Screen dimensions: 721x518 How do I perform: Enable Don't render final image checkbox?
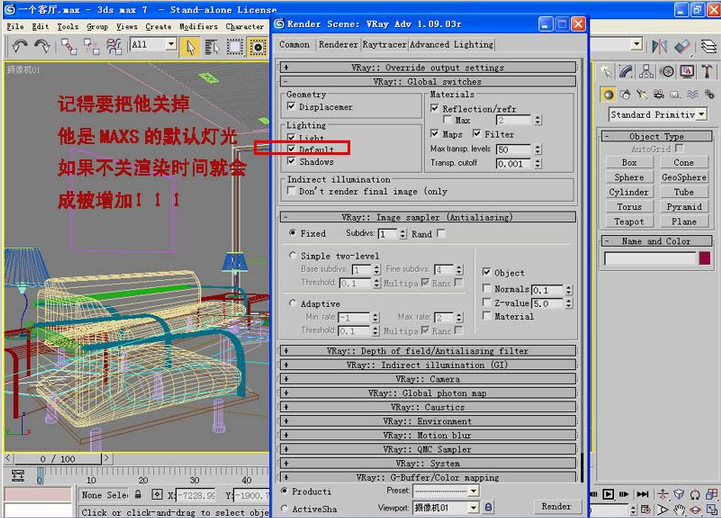(291, 190)
